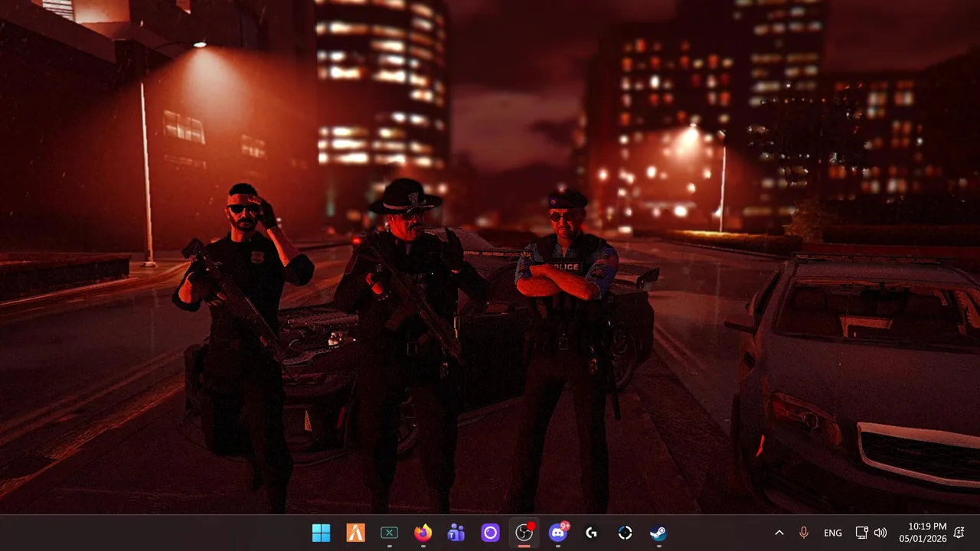This screenshot has height=551, width=980.
Task: Open the purple circle app icon
Action: [490, 533]
